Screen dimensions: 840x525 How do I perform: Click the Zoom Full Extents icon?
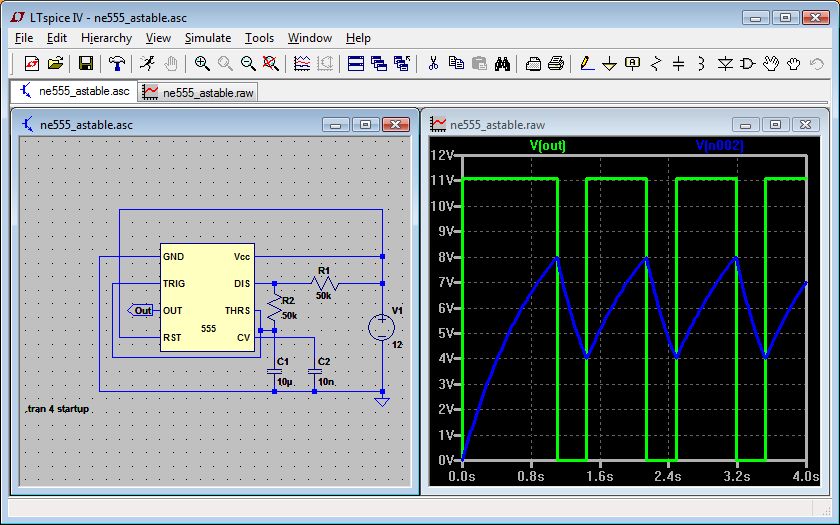coord(271,64)
